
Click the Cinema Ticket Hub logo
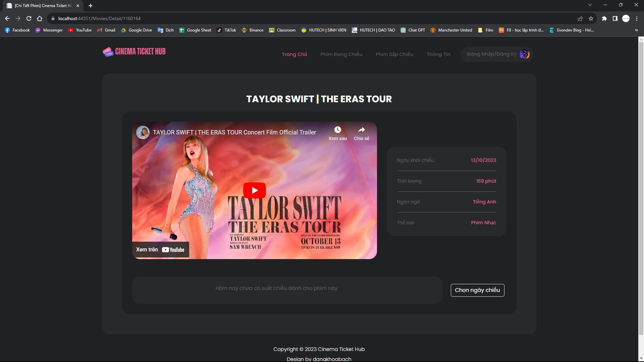(x=134, y=52)
